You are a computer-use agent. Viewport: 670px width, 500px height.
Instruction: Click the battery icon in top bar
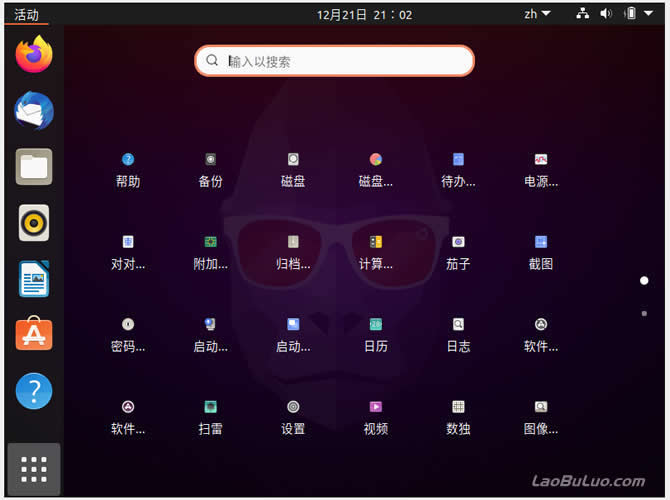pyautogui.click(x=630, y=14)
